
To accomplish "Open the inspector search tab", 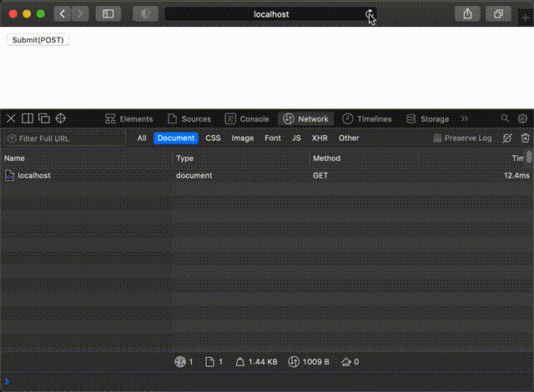I will (x=505, y=118).
